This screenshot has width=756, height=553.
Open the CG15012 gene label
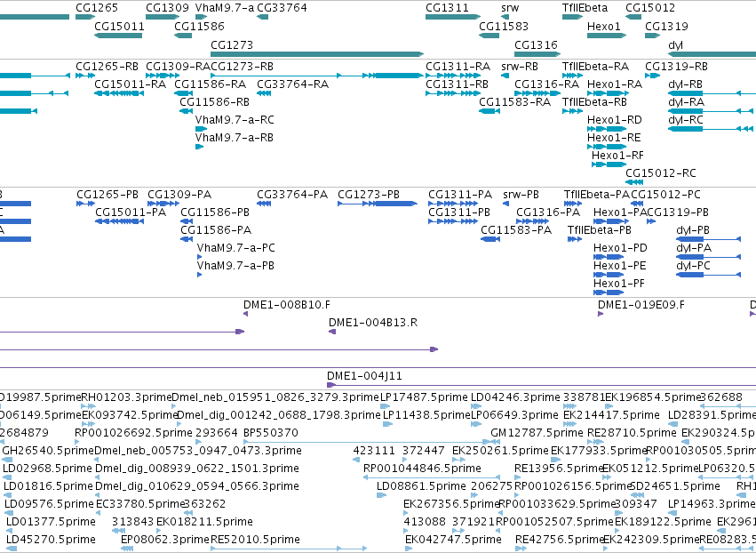650,8
